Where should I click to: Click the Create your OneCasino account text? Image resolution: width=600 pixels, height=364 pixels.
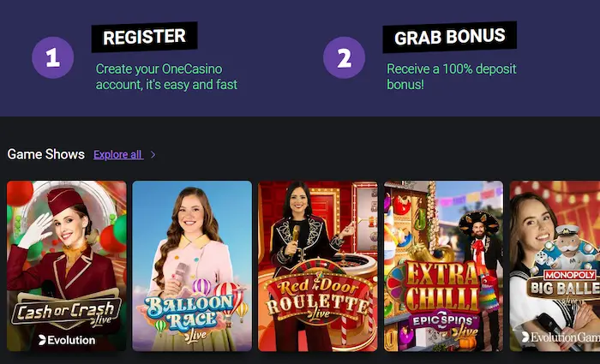tap(166, 76)
